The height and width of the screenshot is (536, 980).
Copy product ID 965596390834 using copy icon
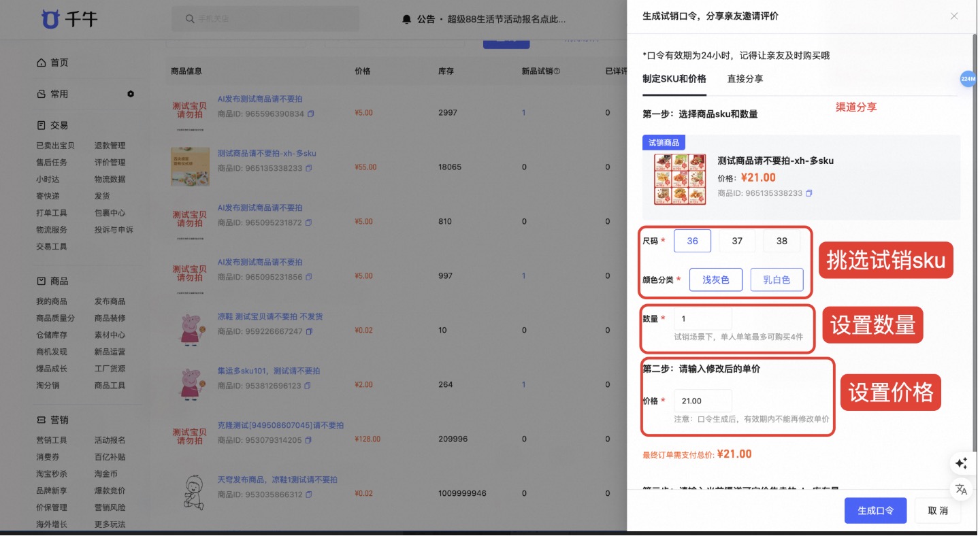point(311,114)
